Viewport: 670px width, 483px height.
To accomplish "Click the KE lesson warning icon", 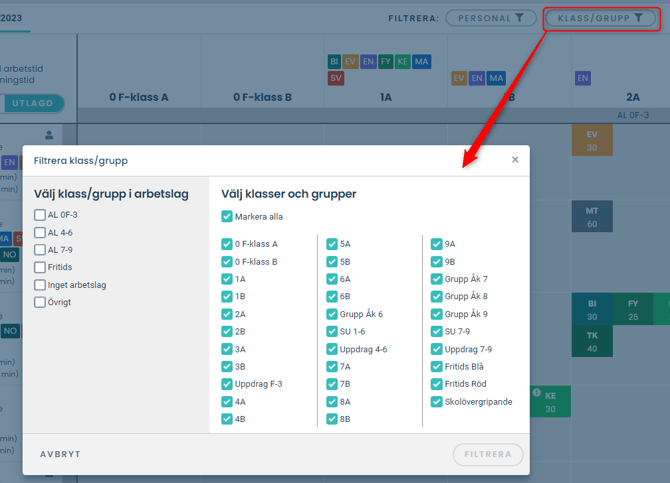I will (537, 392).
